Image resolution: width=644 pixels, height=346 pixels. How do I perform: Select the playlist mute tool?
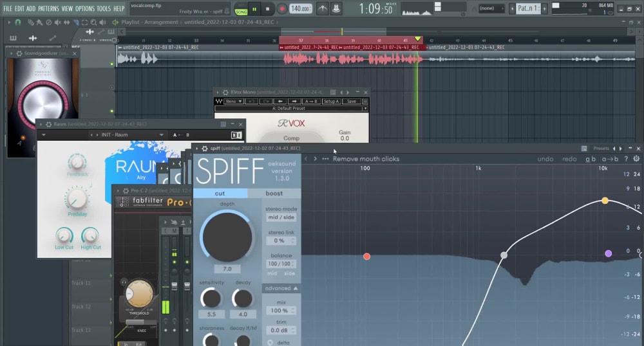click(58, 23)
